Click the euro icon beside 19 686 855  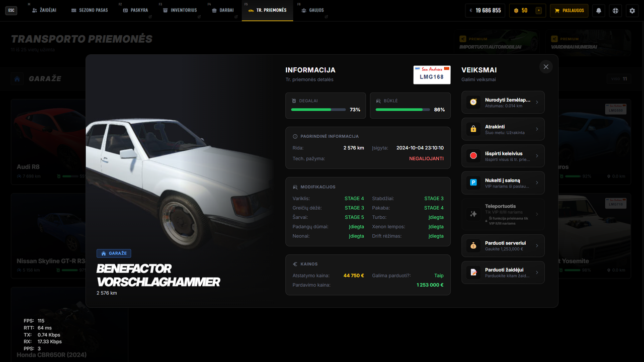point(471,10)
